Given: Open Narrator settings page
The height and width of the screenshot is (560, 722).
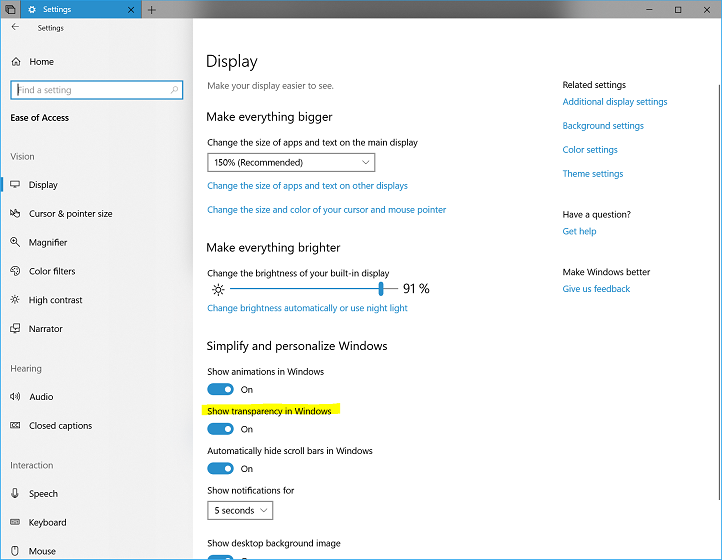Looking at the screenshot, I should tap(46, 329).
